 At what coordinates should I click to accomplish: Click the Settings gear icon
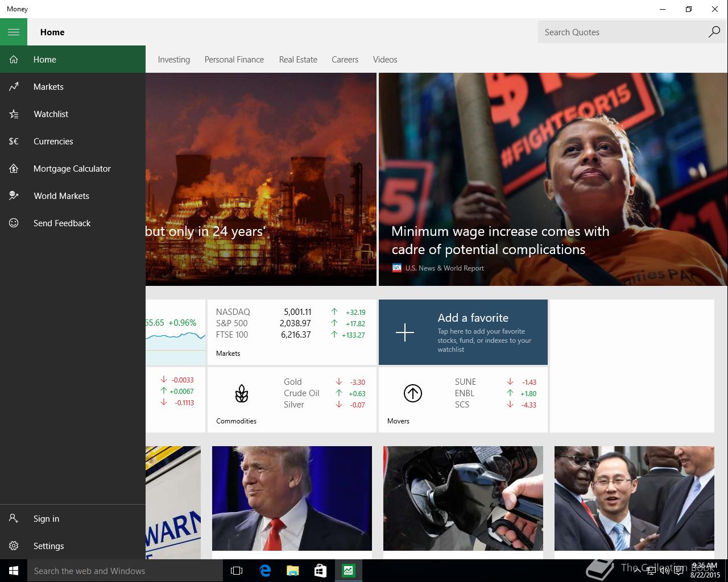[x=14, y=546]
